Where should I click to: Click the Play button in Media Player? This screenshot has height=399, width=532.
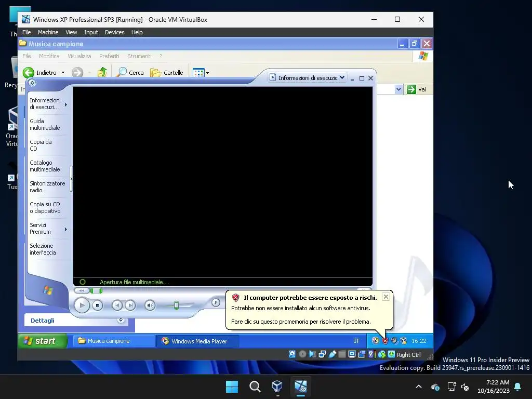(82, 305)
